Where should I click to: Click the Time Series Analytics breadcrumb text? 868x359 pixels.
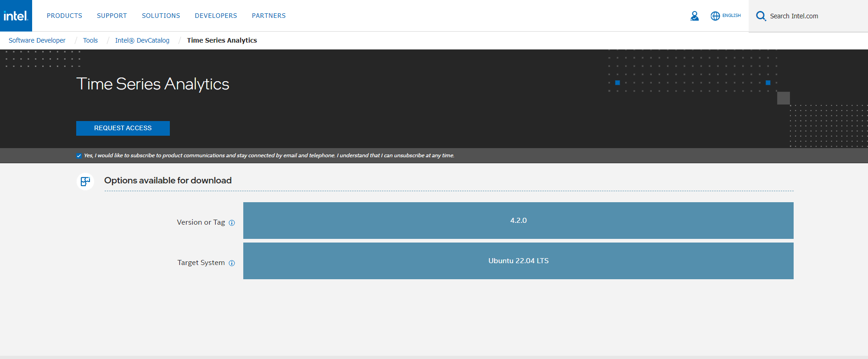222,40
